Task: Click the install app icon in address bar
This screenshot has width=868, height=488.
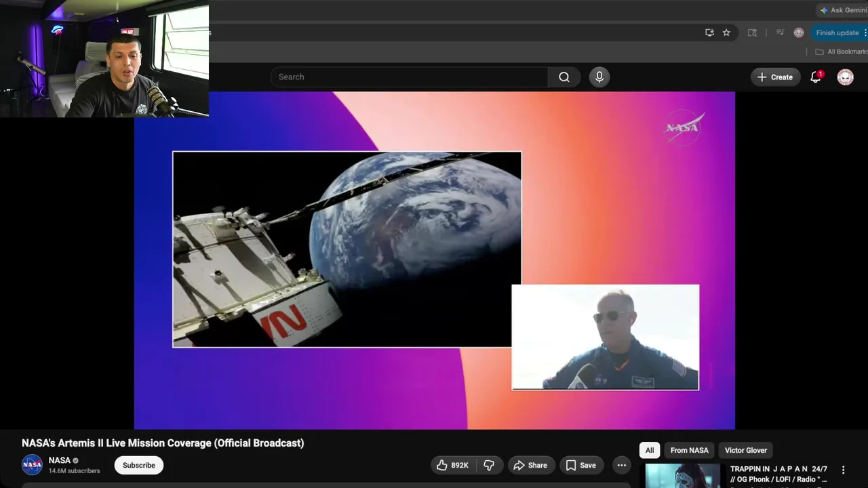Action: point(709,33)
